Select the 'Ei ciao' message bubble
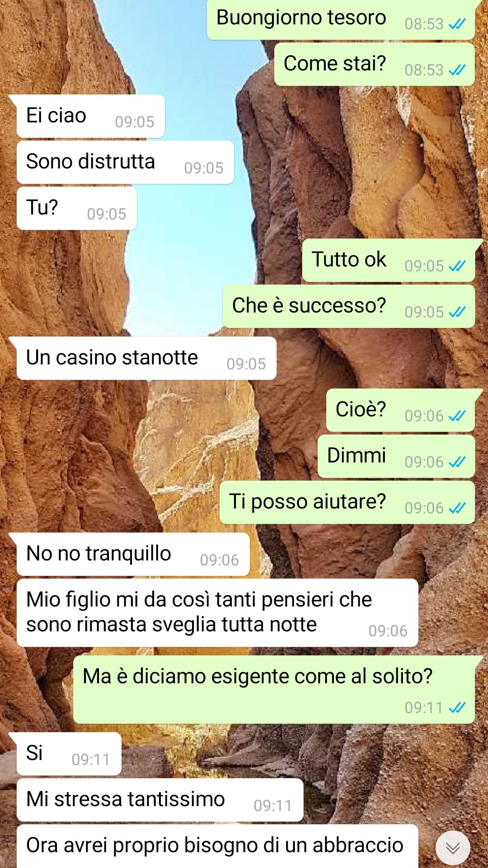 point(90,116)
